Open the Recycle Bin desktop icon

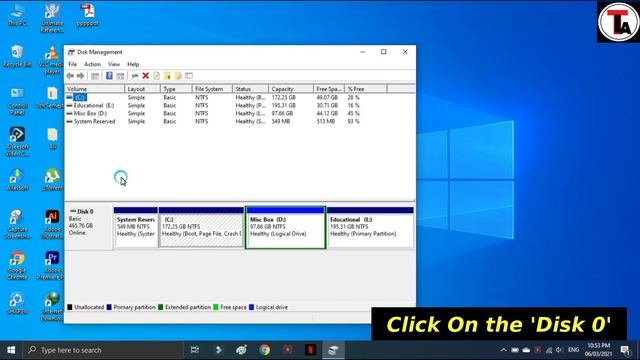coord(17,56)
